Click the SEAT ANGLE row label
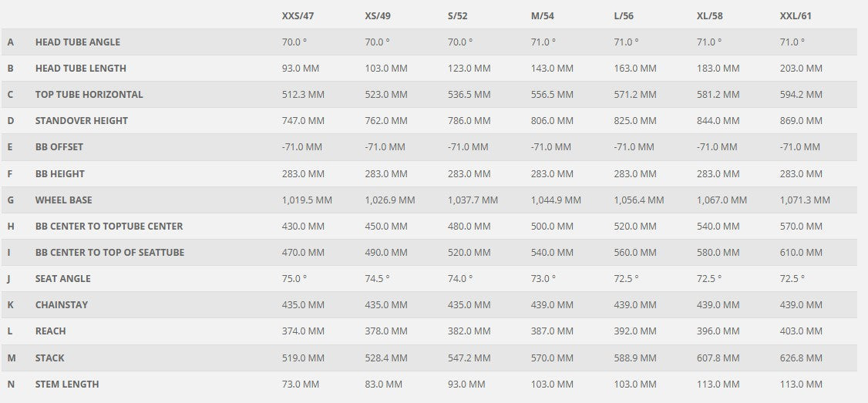 tap(63, 279)
